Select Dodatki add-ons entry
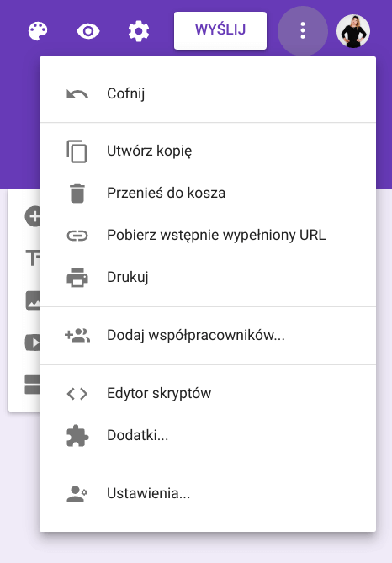 [208, 436]
